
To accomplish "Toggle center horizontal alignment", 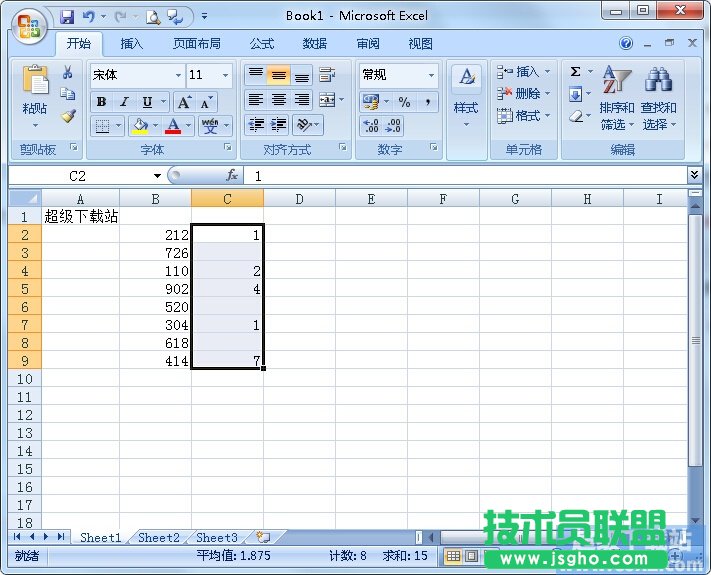I will coord(279,100).
